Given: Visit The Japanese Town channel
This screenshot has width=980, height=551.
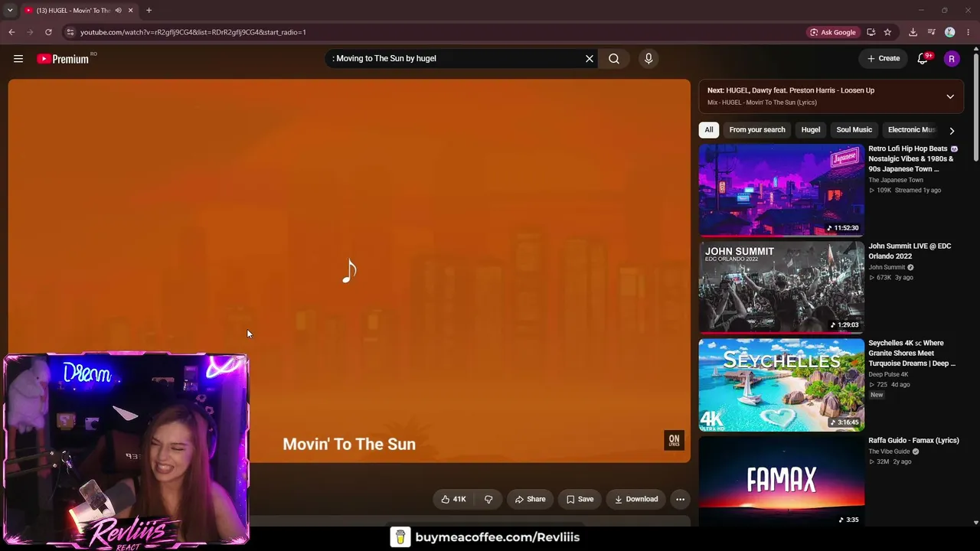Looking at the screenshot, I should (x=896, y=181).
